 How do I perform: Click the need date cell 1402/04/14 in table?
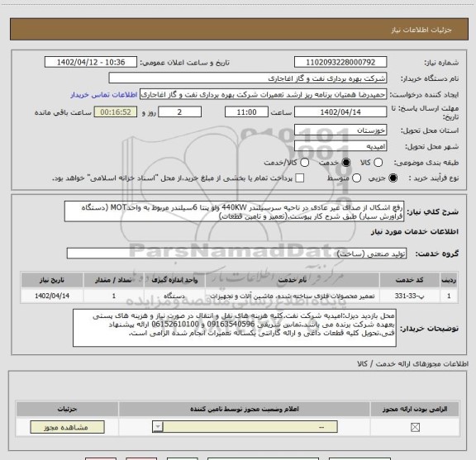(x=52, y=296)
